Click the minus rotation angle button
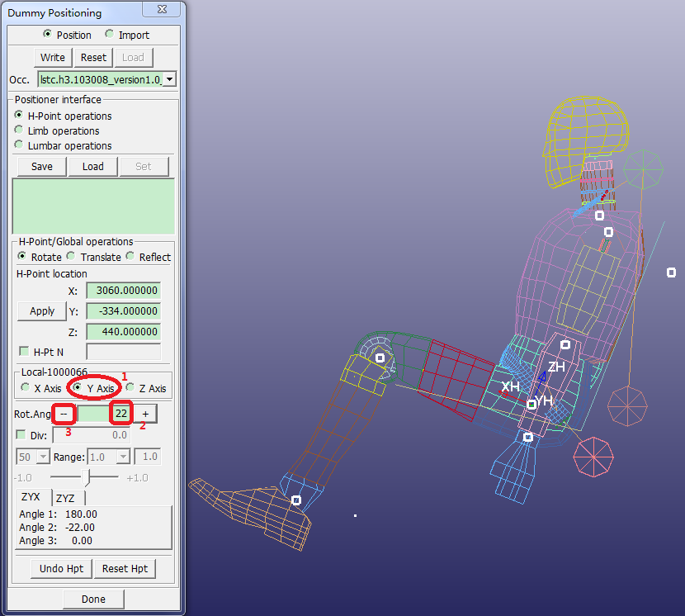This screenshot has height=616, width=685. [x=65, y=413]
